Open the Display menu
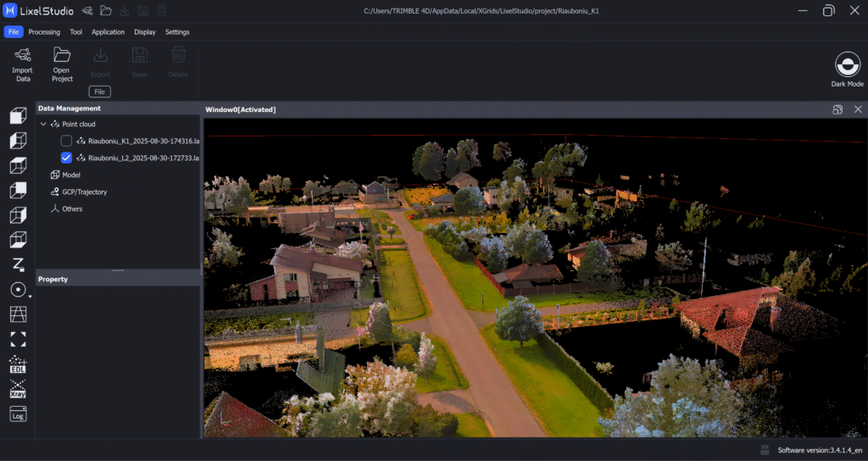 coord(145,32)
